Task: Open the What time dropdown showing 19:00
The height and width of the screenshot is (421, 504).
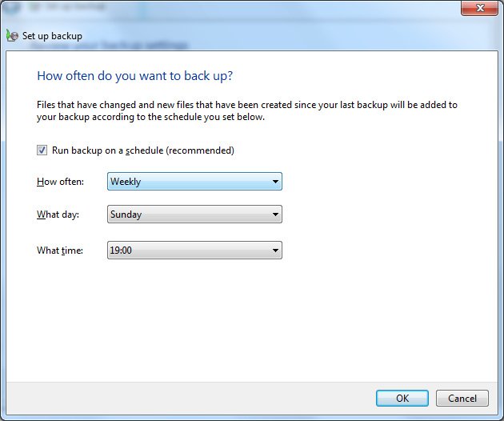Action: (194, 251)
